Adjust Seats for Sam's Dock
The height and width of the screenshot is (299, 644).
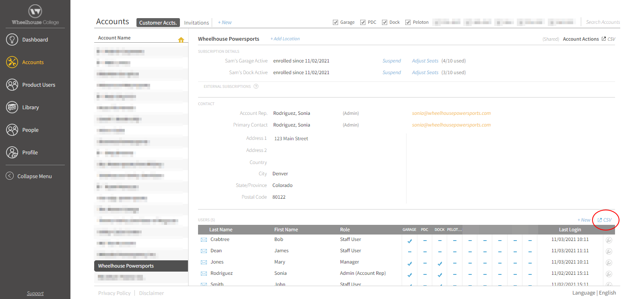[425, 73]
